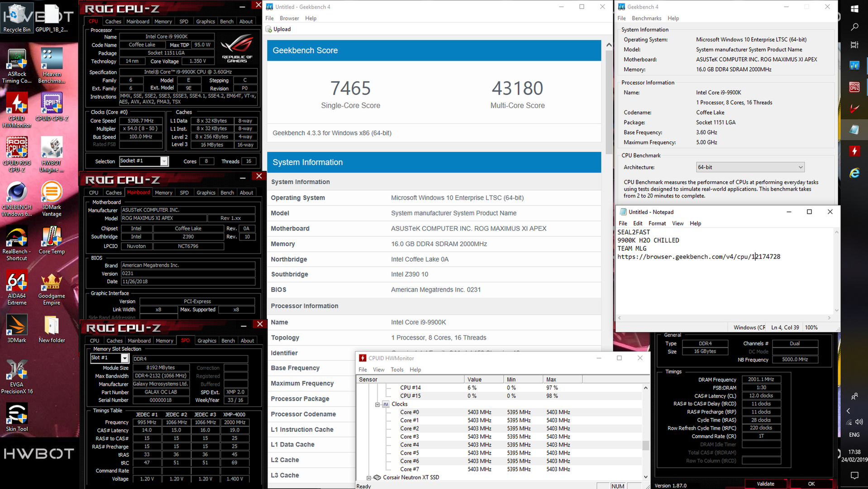Viewport: 868px width, 489px height.
Task: Open the Recycle Bin desktop icon
Action: coord(17,18)
